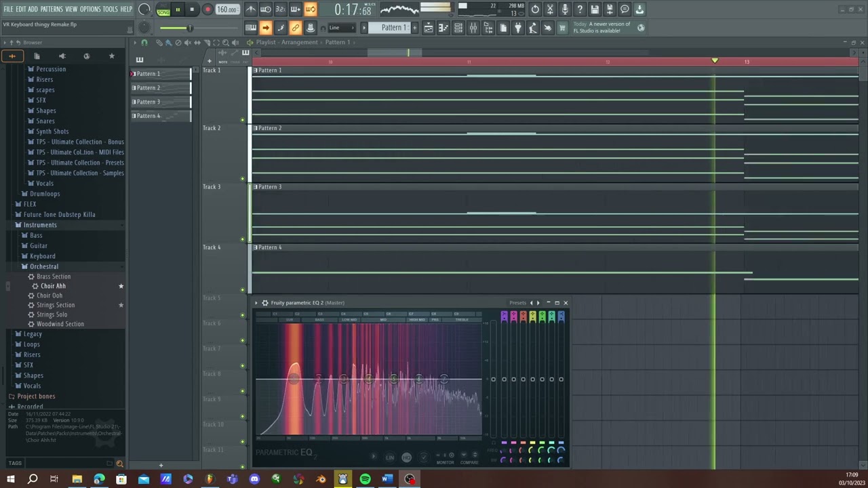Click the undo history icon
The image size is (868, 488).
[x=535, y=9]
